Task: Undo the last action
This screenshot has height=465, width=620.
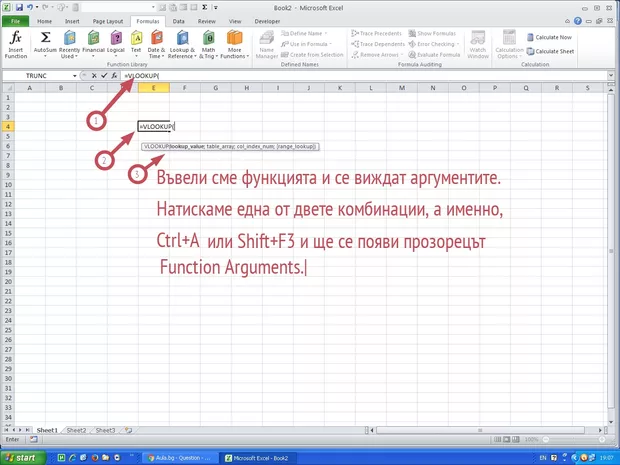Action: [x=29, y=8]
